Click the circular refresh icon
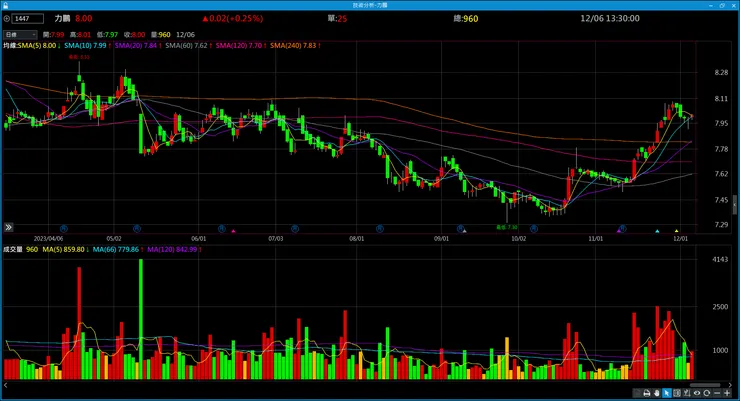This screenshot has height=401, width=740. pos(706,393)
